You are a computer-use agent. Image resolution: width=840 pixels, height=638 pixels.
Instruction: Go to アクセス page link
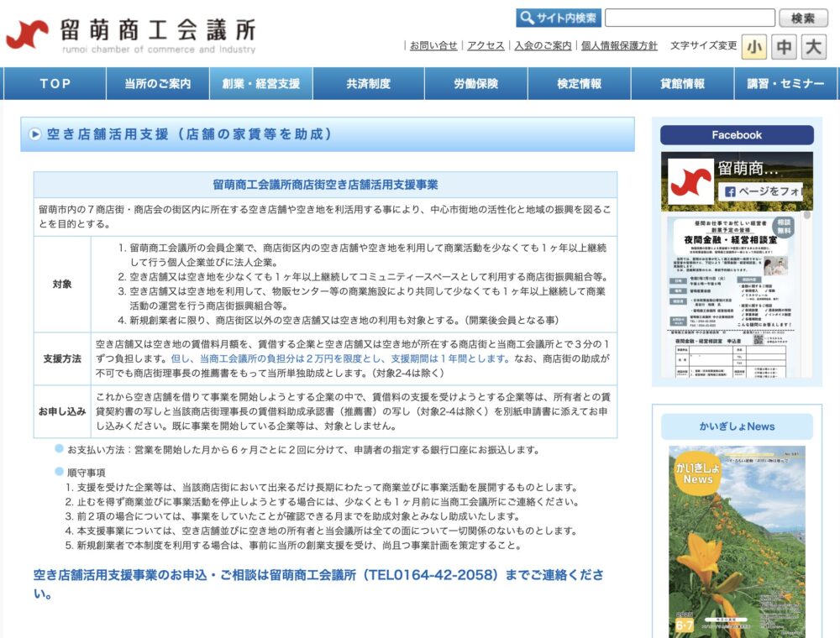click(486, 45)
